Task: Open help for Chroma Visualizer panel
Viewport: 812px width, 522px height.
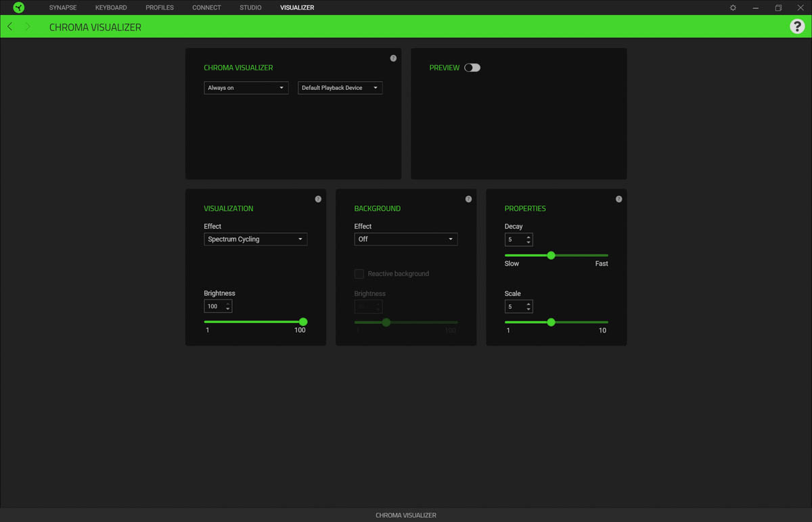Action: click(393, 58)
